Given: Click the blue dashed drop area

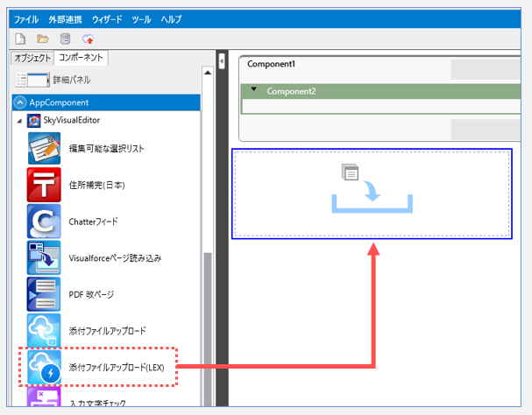Looking at the screenshot, I should pos(372,193).
